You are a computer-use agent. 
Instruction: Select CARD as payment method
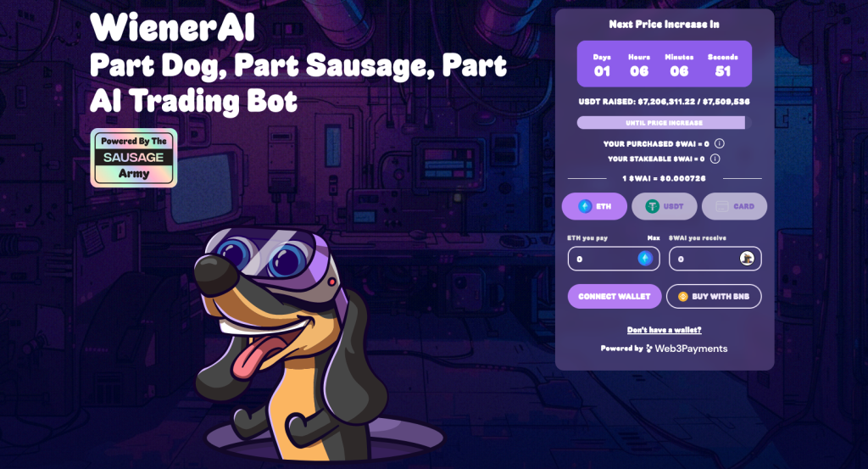(x=735, y=207)
